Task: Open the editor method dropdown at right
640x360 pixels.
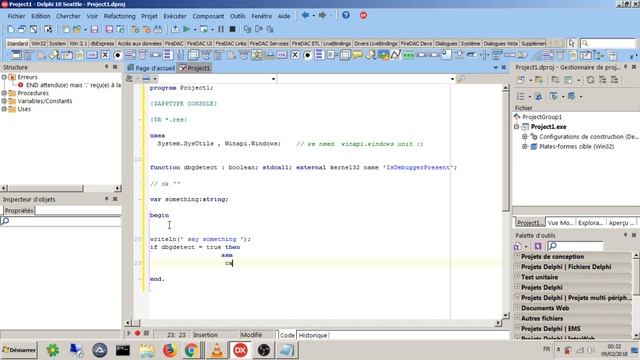Action: (x=452, y=79)
